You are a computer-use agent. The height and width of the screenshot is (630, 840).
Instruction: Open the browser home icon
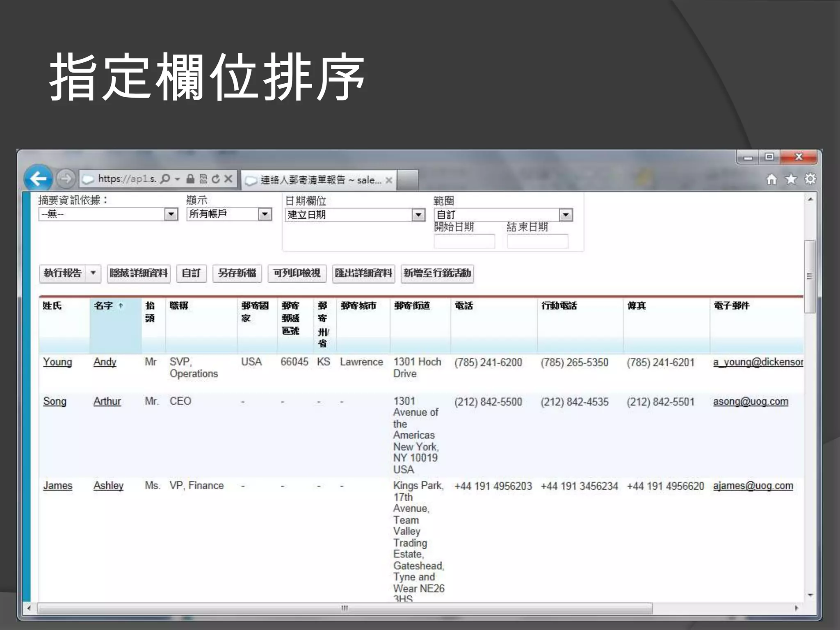click(772, 179)
